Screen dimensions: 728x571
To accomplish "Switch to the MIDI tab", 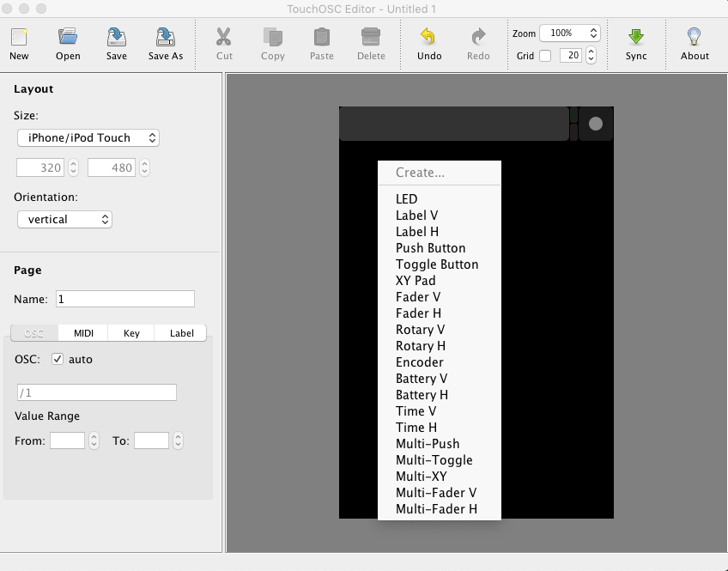I will coord(83,333).
